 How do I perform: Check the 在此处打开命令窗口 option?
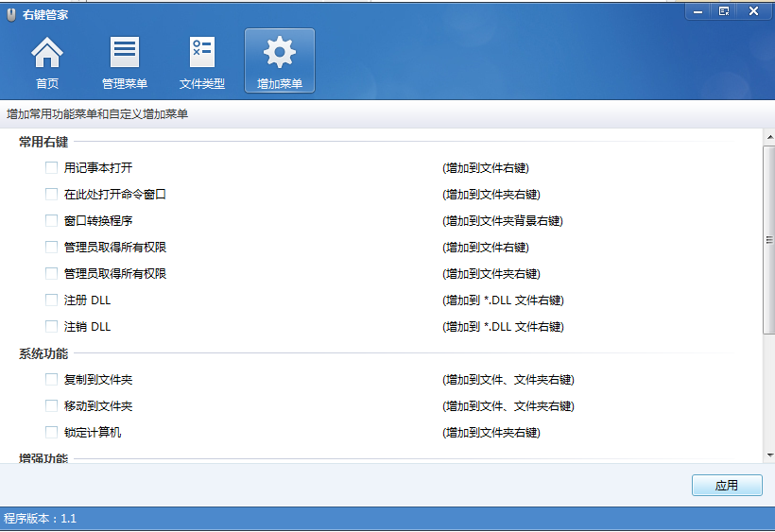coord(52,195)
